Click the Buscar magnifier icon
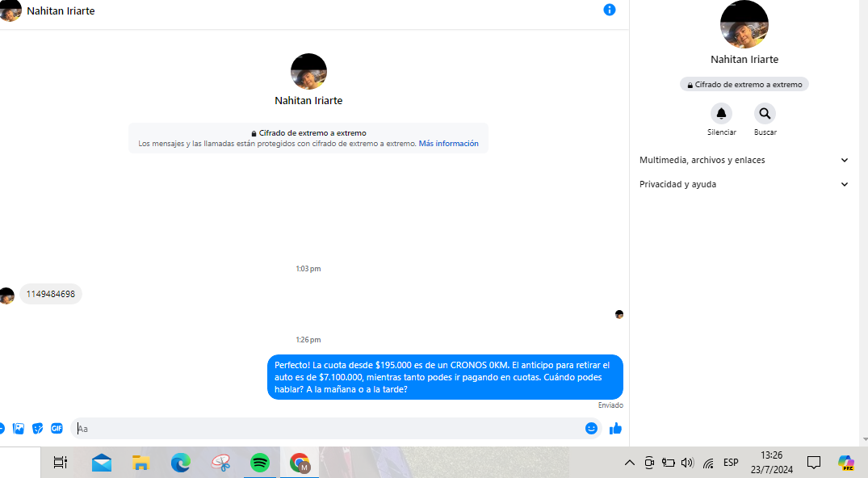868x478 pixels. click(x=765, y=114)
